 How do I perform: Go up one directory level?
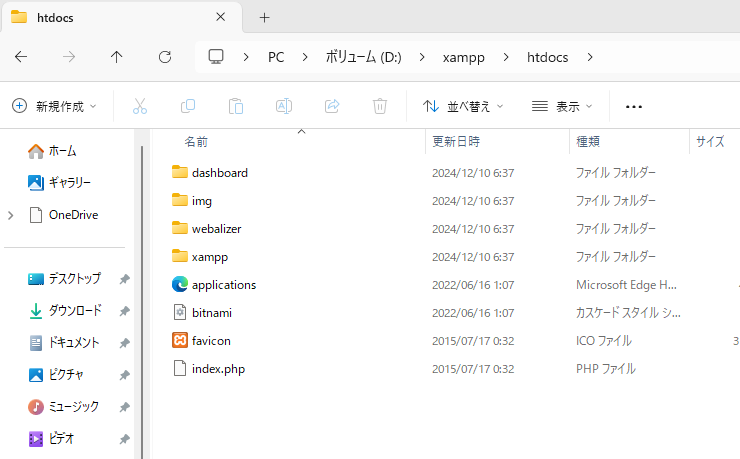point(117,57)
